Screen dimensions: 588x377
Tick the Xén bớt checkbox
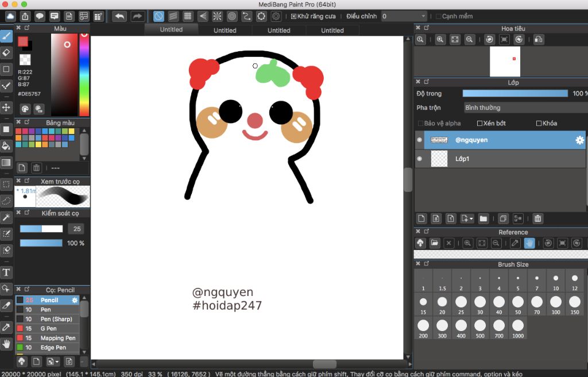pyautogui.click(x=480, y=124)
